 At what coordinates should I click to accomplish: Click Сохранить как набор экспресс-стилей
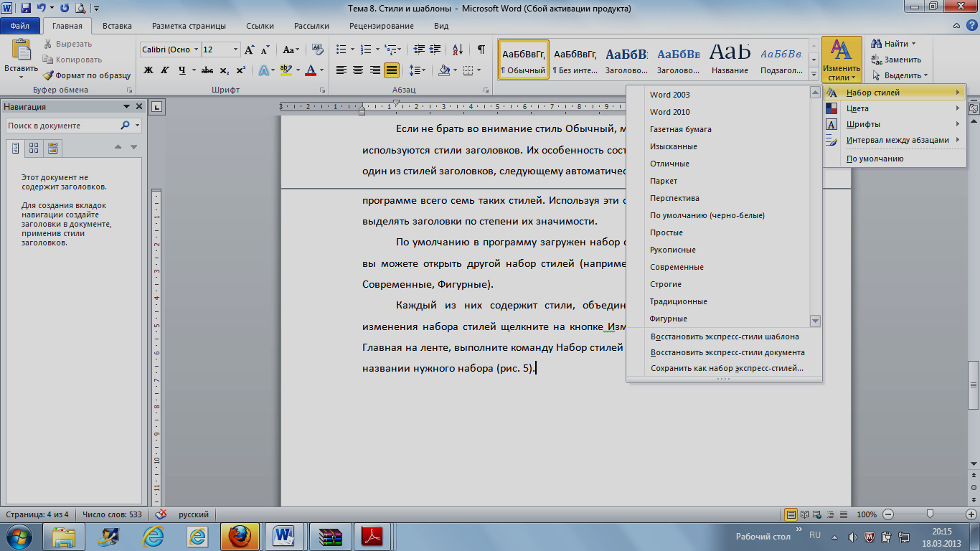click(725, 368)
